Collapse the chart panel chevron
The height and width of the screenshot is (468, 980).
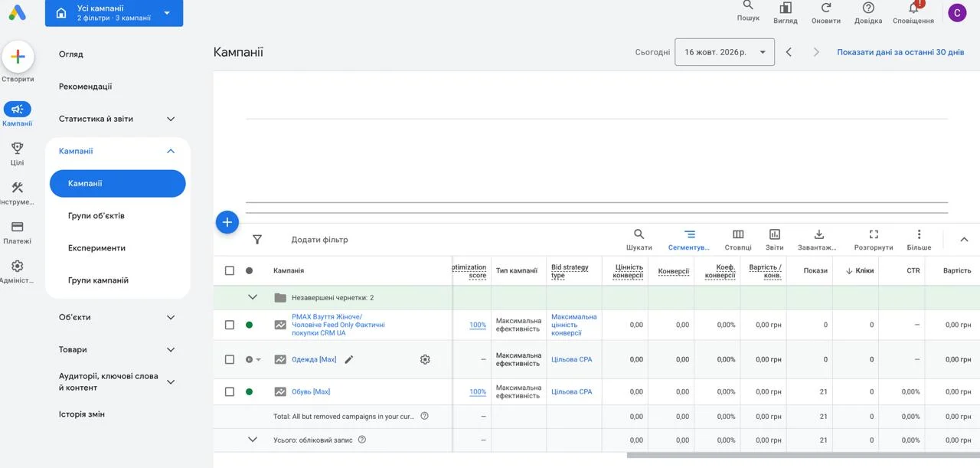point(964,239)
